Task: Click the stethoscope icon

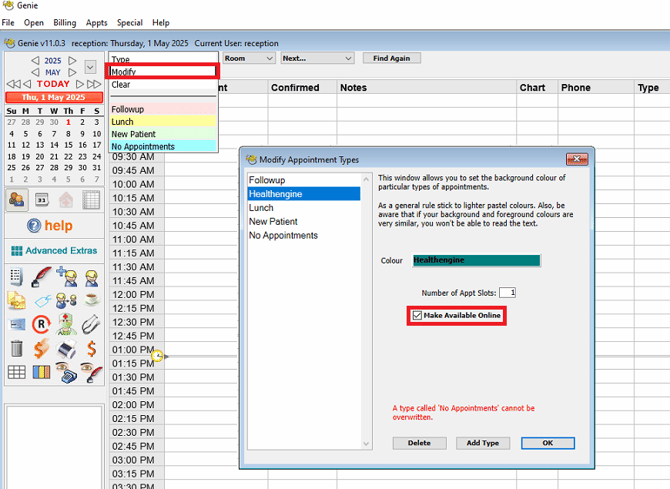Action: coord(91,325)
